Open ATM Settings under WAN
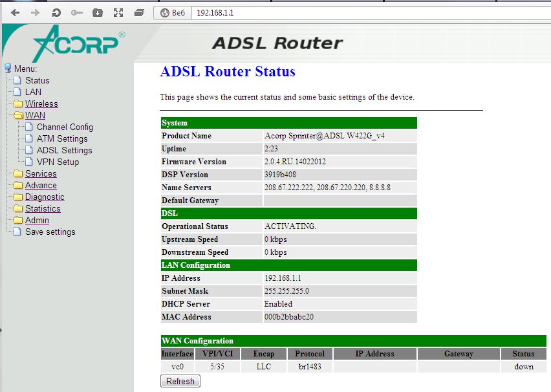The image size is (551, 392). pyautogui.click(x=62, y=138)
